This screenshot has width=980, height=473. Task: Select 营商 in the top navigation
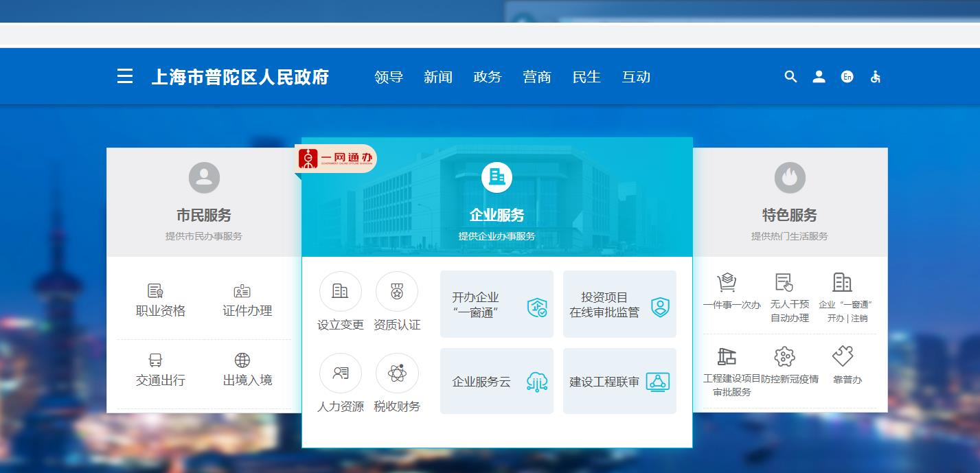tap(537, 77)
